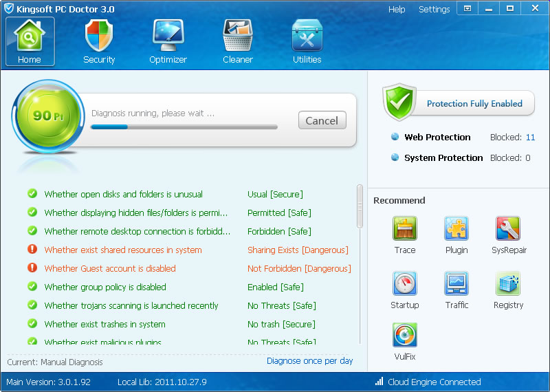Select 'Whether open disks and folders is unusual'

coord(124,195)
